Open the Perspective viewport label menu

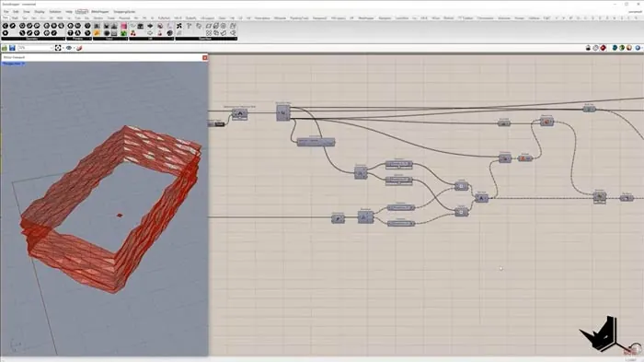pyautogui.click(x=14, y=64)
